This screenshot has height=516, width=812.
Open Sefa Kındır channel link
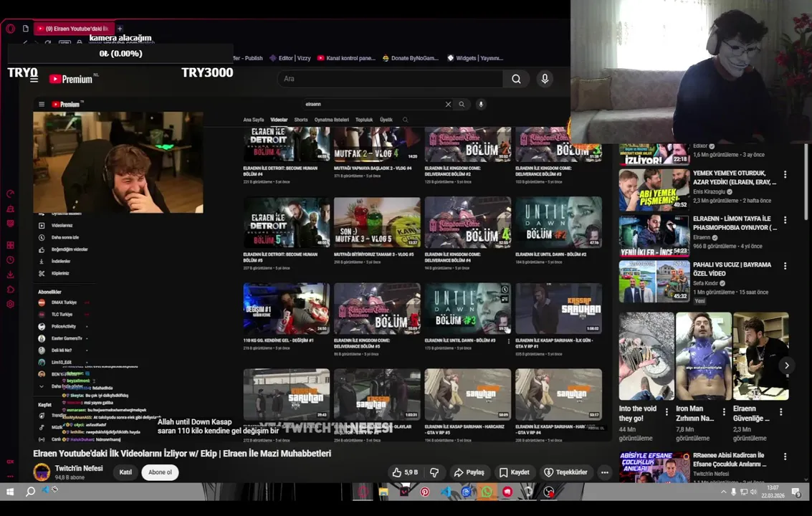705,283
